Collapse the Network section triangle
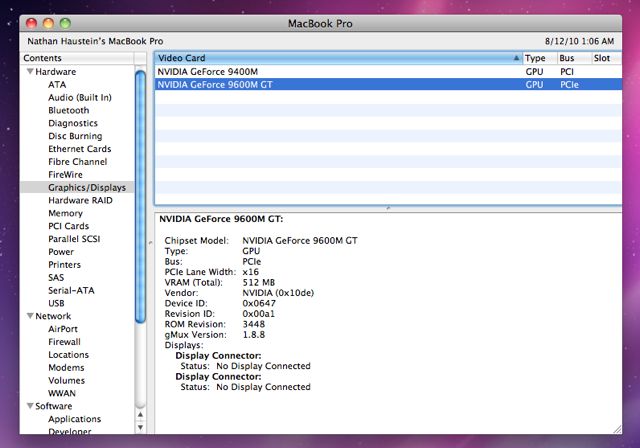This screenshot has width=640, height=448. 31,316
